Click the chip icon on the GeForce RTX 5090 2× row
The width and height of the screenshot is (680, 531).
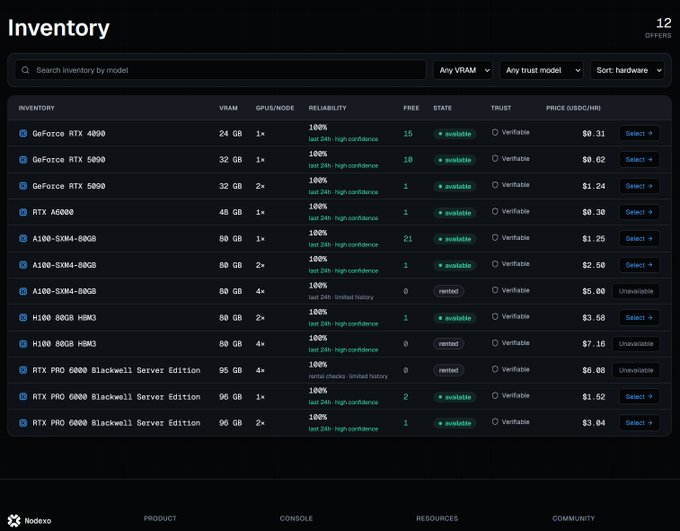(23, 186)
